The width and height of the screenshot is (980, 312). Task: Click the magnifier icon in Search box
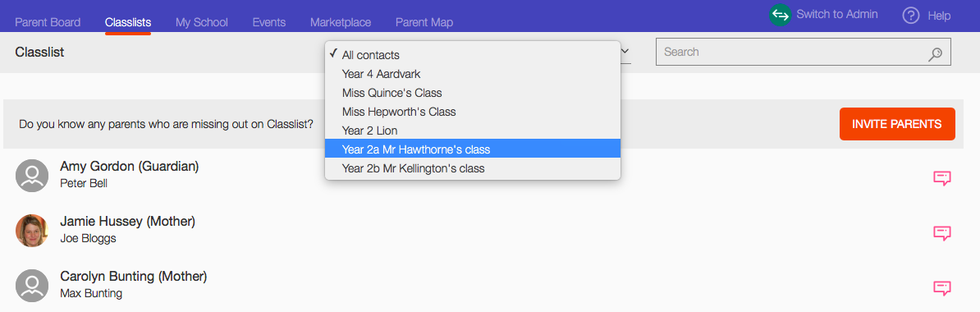tap(935, 54)
